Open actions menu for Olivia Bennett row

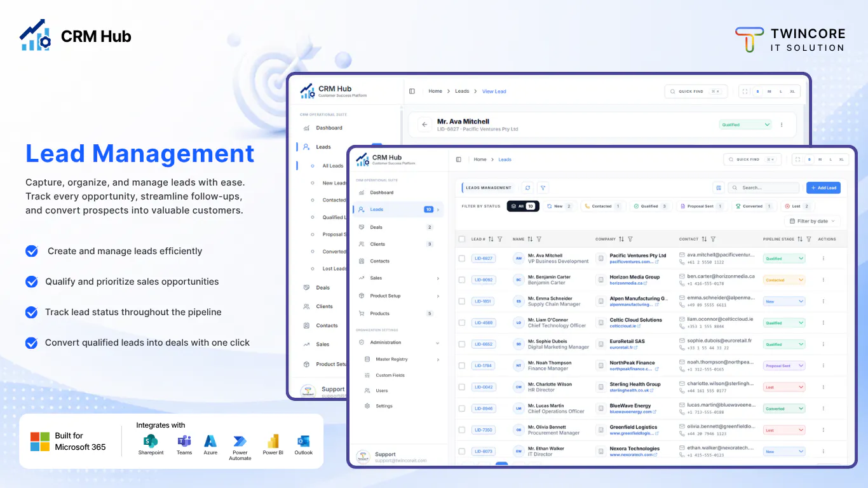(x=824, y=430)
